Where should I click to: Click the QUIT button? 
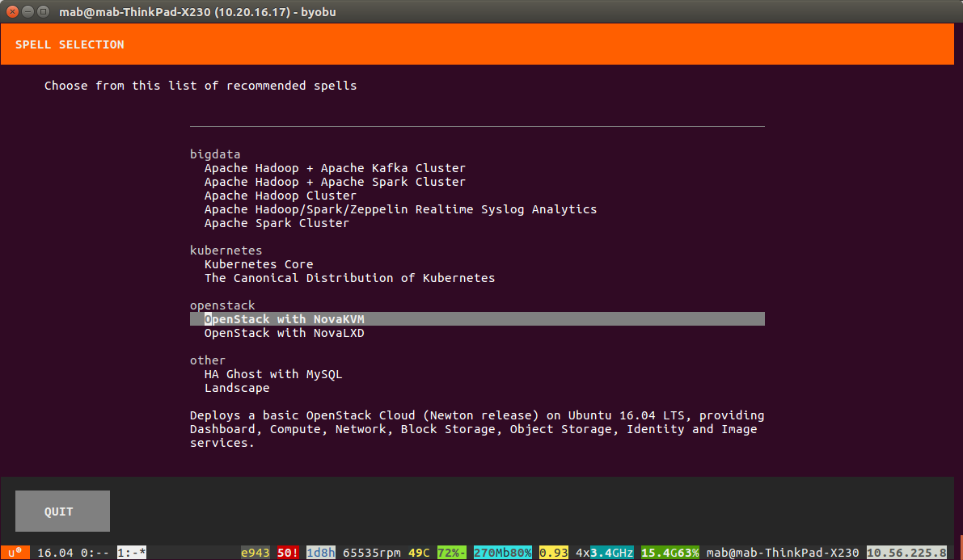coord(62,511)
